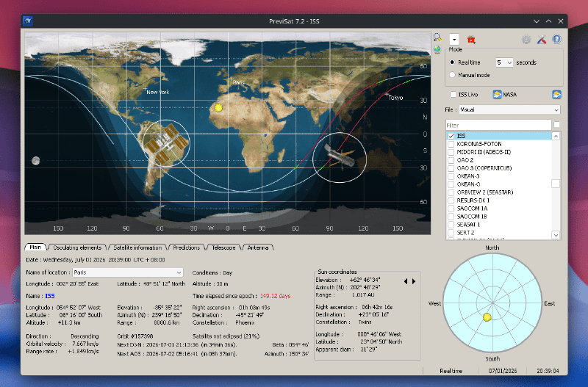Switch to the Main tab
The width and height of the screenshot is (588, 387).
(35, 247)
